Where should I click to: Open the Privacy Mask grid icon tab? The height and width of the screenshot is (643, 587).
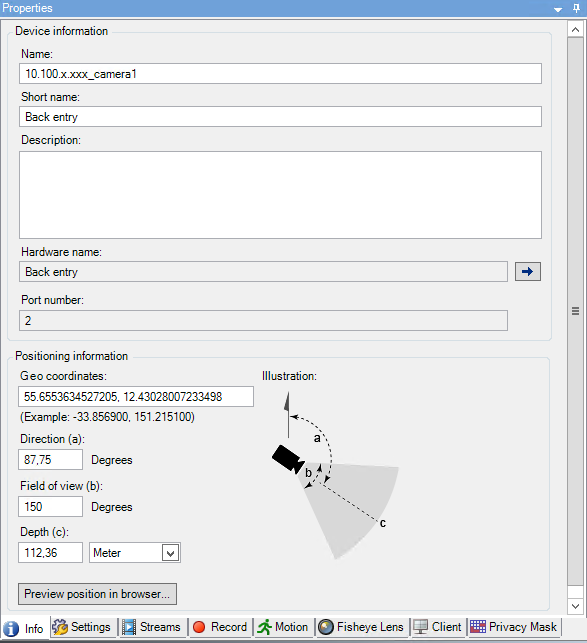pos(478,627)
